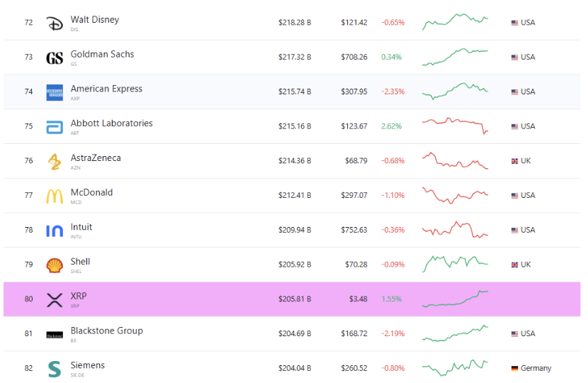
Task: Select the $3.48 price value
Action: (358, 299)
